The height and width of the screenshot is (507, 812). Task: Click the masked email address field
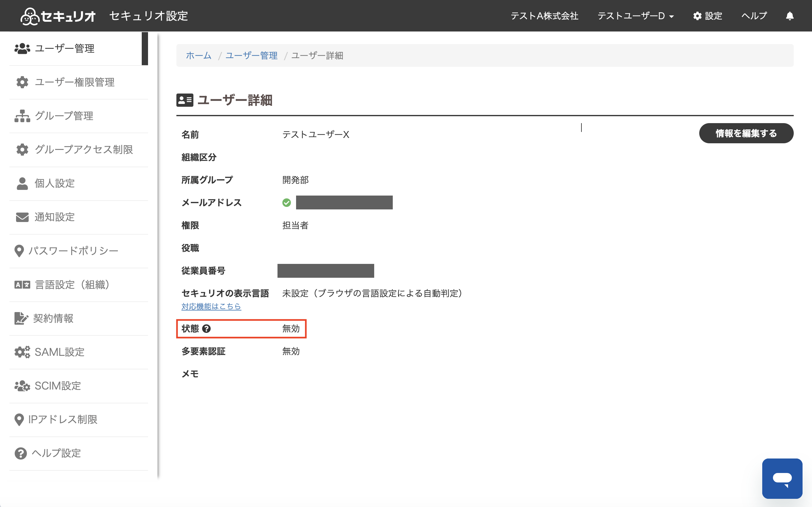tap(344, 202)
